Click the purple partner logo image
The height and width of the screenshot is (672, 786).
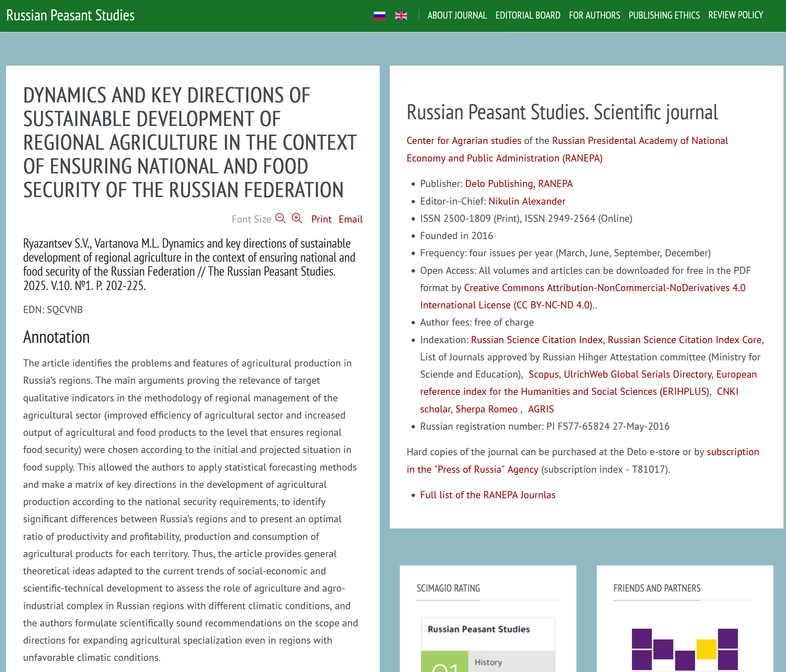(x=684, y=649)
